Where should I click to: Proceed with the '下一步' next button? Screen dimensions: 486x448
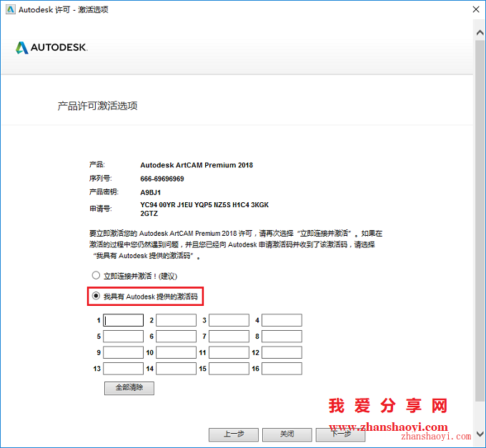(x=341, y=434)
